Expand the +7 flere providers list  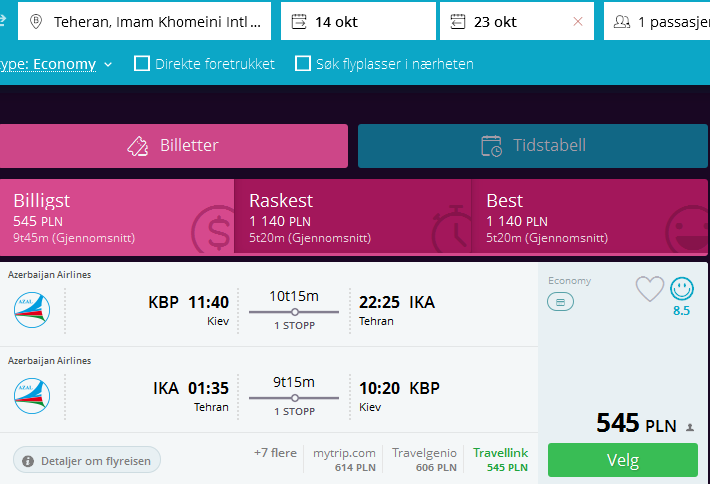(x=275, y=453)
